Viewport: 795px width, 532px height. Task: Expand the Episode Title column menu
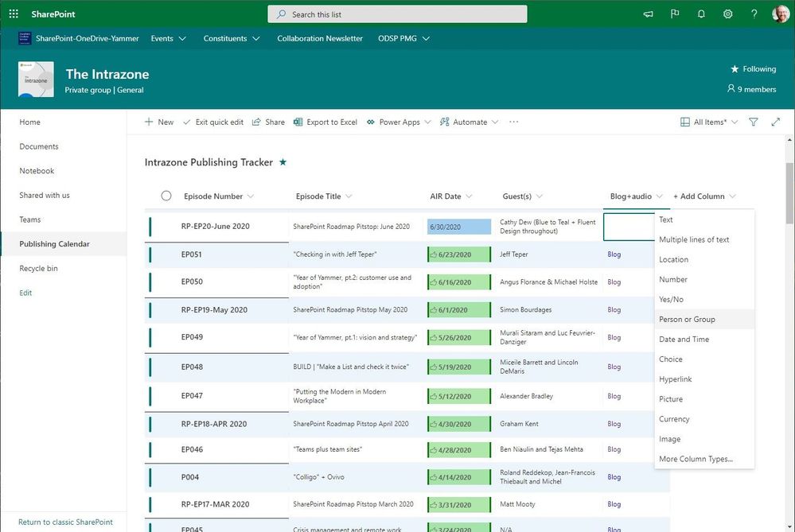(x=349, y=196)
